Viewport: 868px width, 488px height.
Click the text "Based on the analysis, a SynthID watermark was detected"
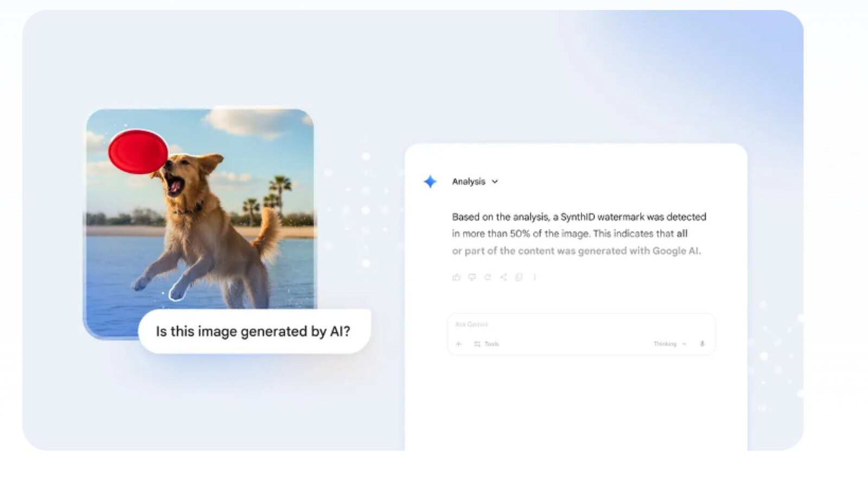[x=579, y=217]
